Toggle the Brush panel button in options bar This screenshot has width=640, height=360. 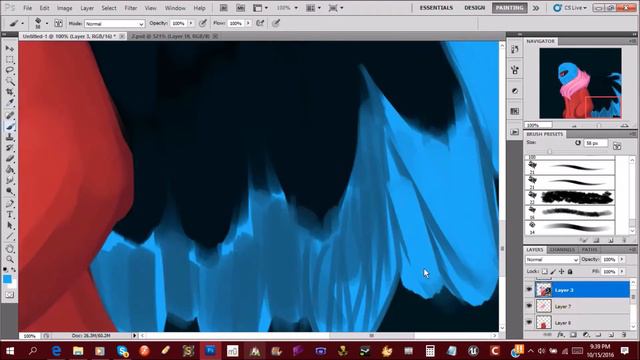(x=58, y=23)
